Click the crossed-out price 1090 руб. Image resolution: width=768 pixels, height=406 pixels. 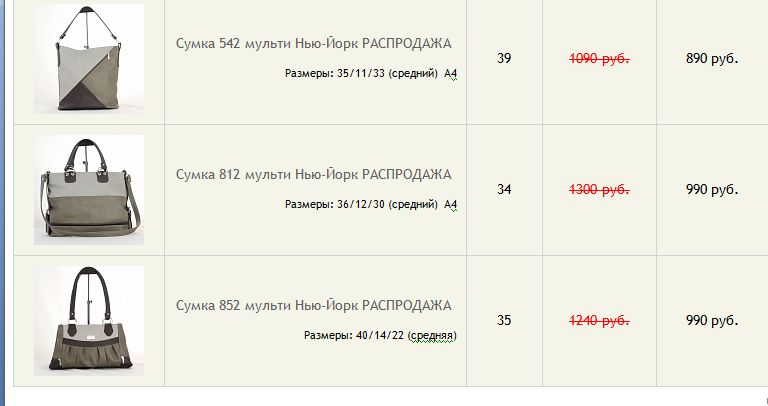tap(599, 59)
